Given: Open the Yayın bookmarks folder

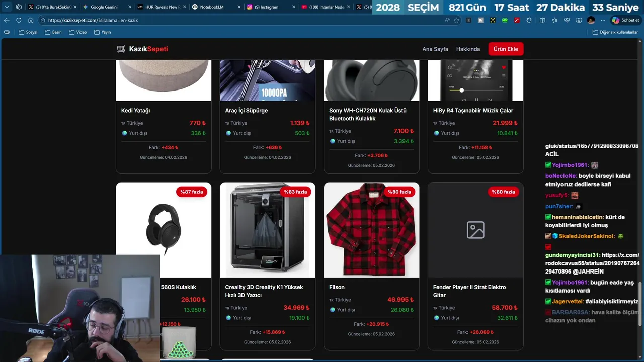Looking at the screenshot, I should [x=103, y=32].
